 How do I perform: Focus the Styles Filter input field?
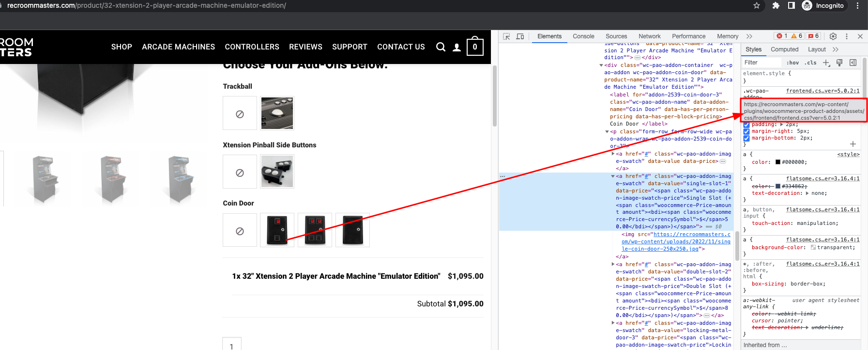click(x=762, y=63)
